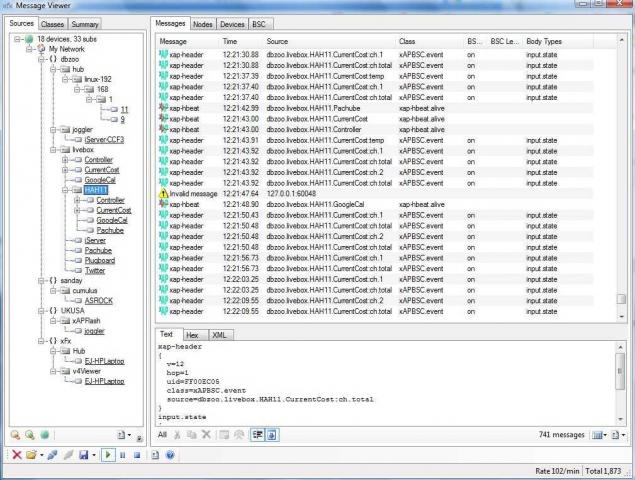Image resolution: width=635 pixels, height=480 pixels.
Task: Click the small icon at Sources panel bottom-right corner
Action: (x=139, y=438)
